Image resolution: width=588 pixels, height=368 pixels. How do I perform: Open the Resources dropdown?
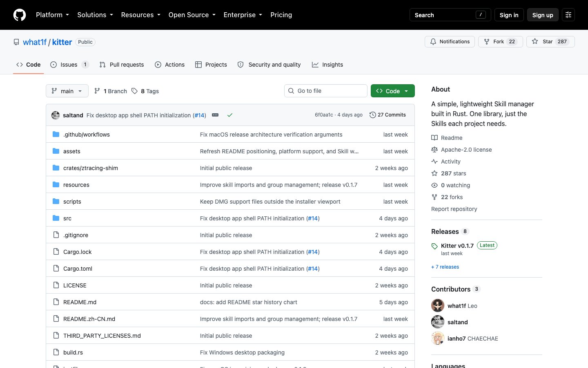pos(140,15)
